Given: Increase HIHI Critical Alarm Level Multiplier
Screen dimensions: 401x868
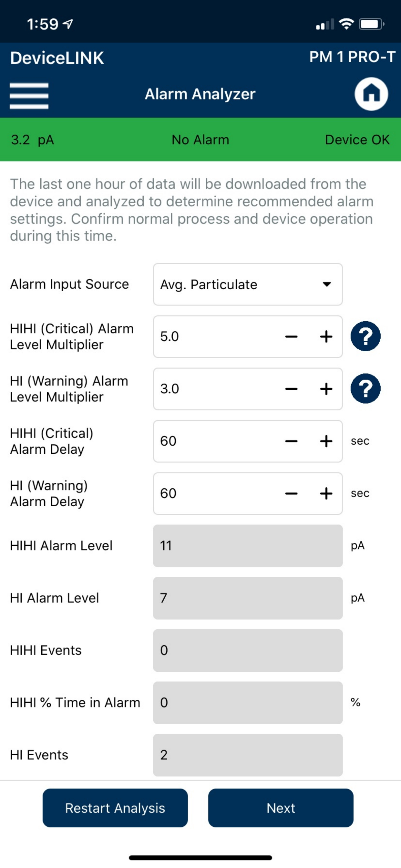Looking at the screenshot, I should tap(326, 336).
